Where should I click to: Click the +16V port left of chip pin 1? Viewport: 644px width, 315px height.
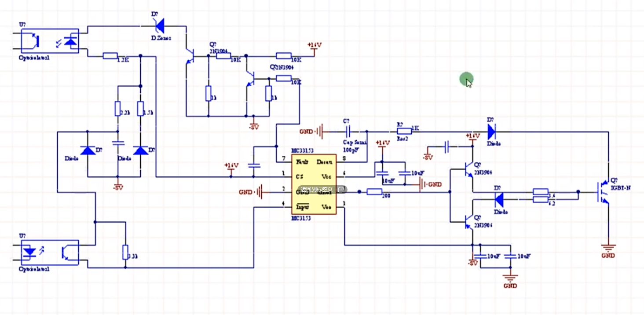point(231,170)
